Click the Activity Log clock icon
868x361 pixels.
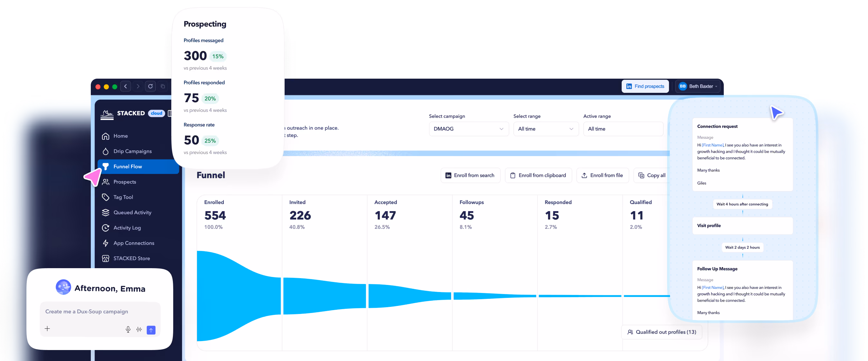106,228
